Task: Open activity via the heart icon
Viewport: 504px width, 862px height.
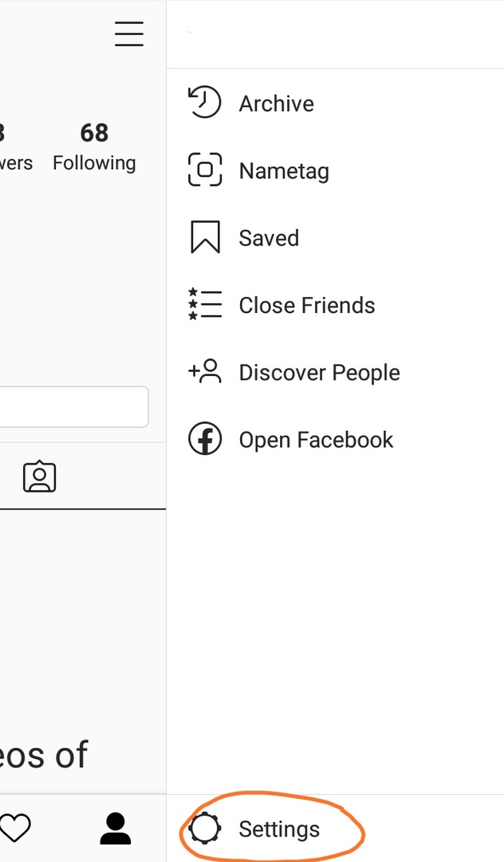Action: click(14, 828)
